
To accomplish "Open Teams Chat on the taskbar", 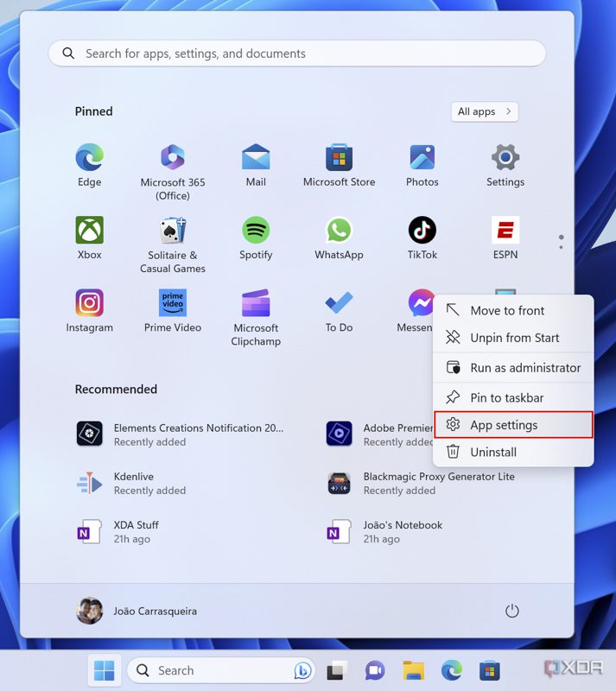I will tap(375, 670).
